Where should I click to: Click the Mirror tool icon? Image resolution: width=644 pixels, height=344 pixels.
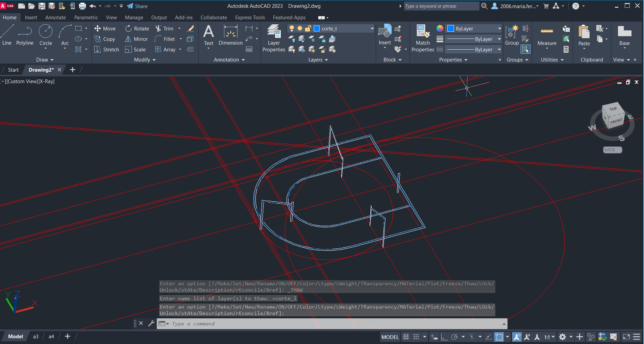[x=128, y=39]
